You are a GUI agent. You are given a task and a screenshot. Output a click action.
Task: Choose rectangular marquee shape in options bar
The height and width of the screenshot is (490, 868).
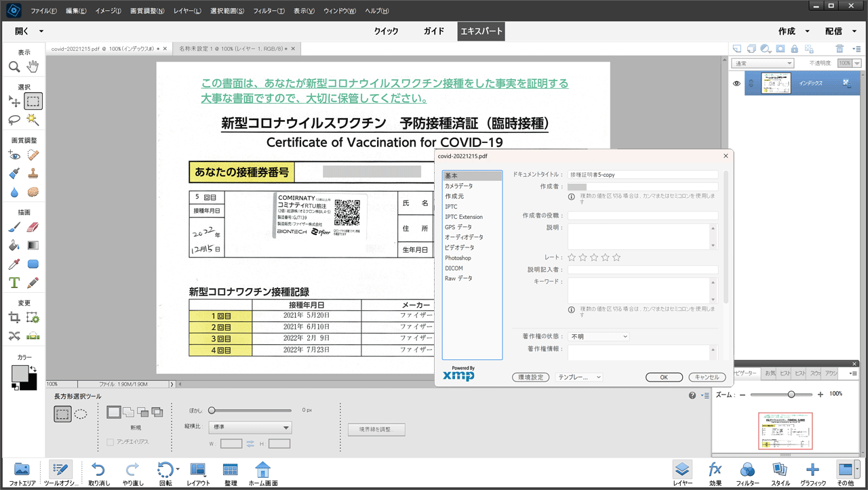[63, 413]
